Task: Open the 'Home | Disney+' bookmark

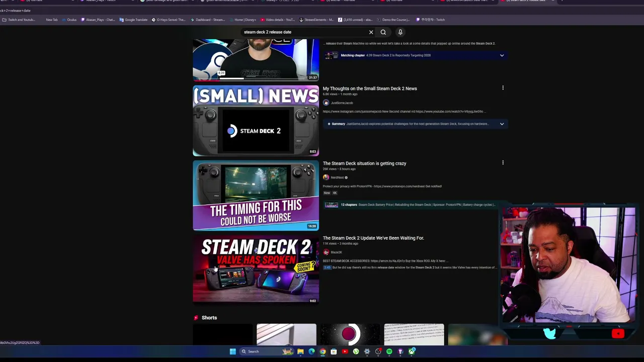Action: (x=243, y=20)
